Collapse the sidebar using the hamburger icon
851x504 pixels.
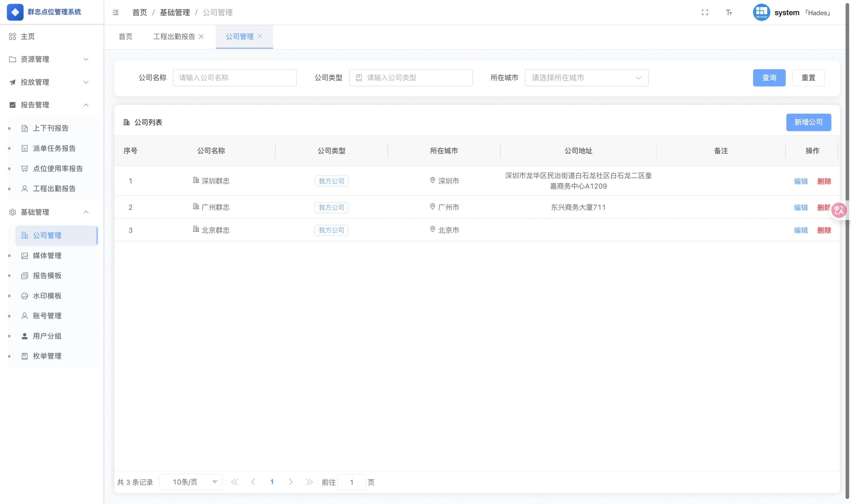pos(115,12)
